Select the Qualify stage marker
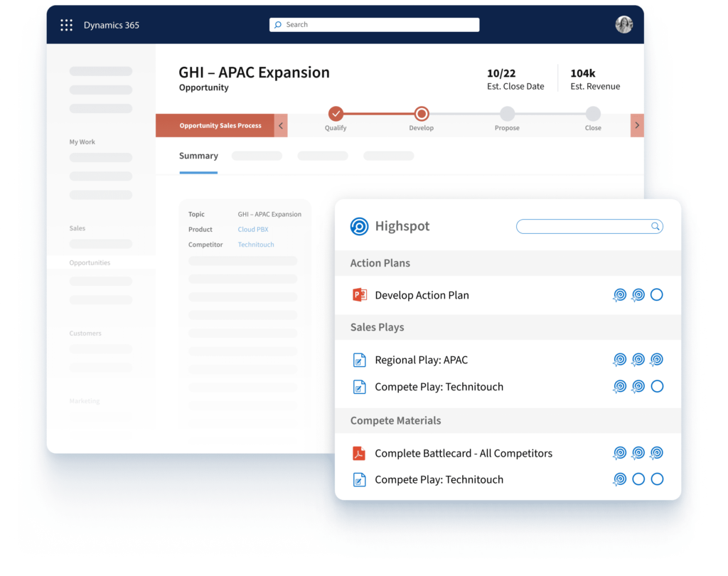Viewport: 728px width, 576px height. coord(336,113)
